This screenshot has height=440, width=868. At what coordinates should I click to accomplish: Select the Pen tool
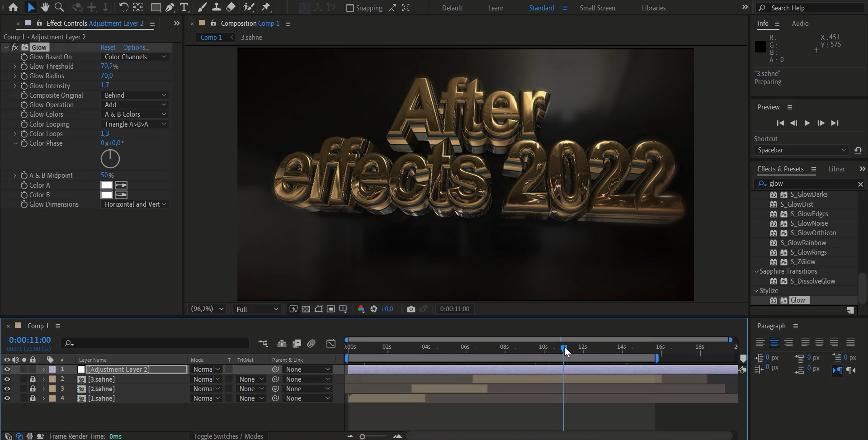(x=170, y=7)
